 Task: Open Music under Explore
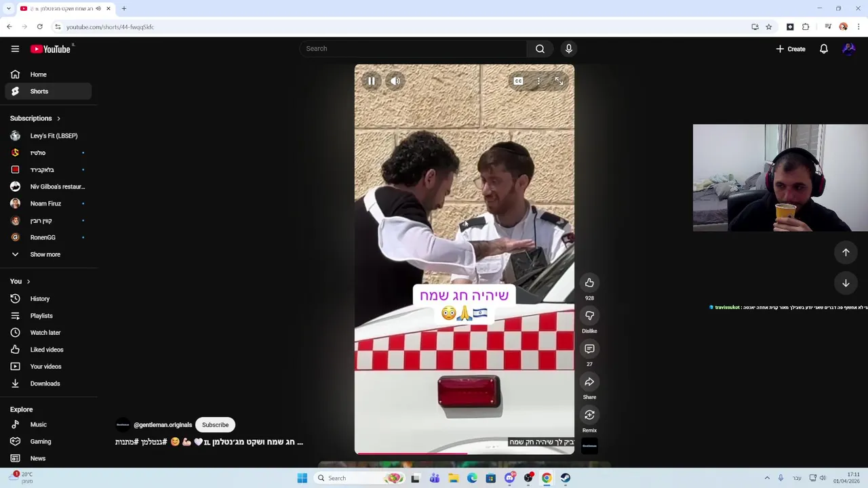(48, 424)
